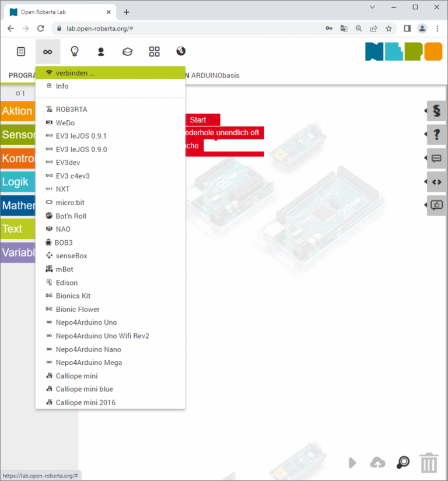Image resolution: width=448 pixels, height=481 pixels.
Task: Open a new browser tab
Action: pos(127,12)
